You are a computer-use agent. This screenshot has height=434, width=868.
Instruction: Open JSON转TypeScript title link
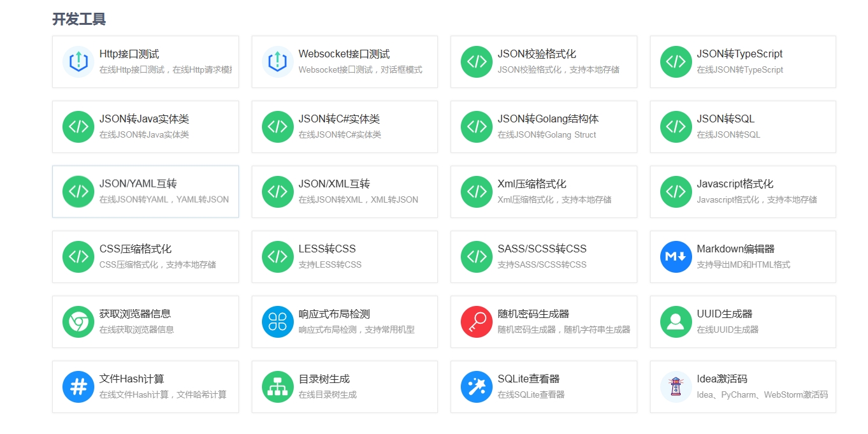[x=739, y=54]
